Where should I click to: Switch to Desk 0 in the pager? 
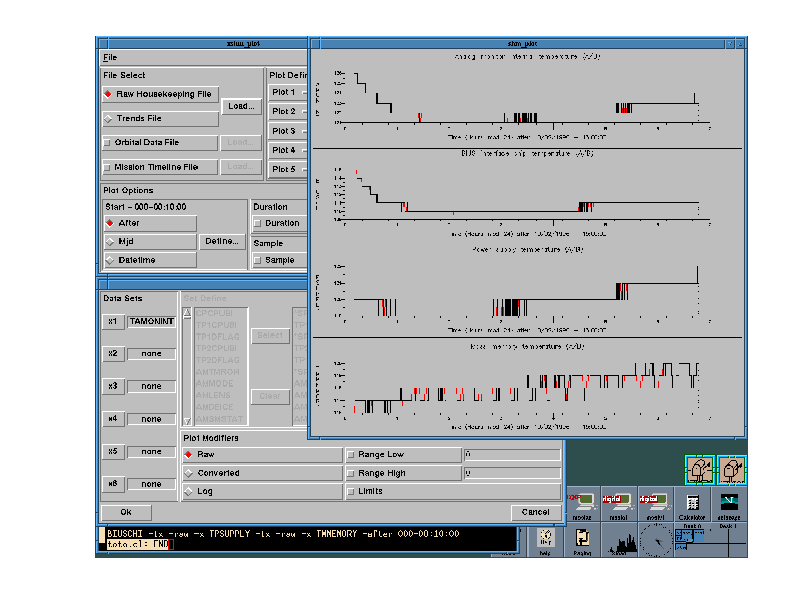click(x=692, y=541)
